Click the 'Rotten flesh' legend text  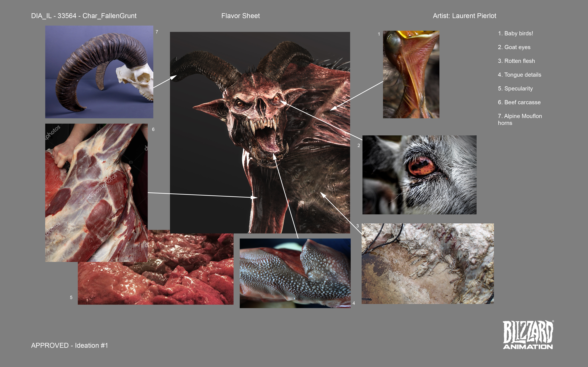[516, 61]
